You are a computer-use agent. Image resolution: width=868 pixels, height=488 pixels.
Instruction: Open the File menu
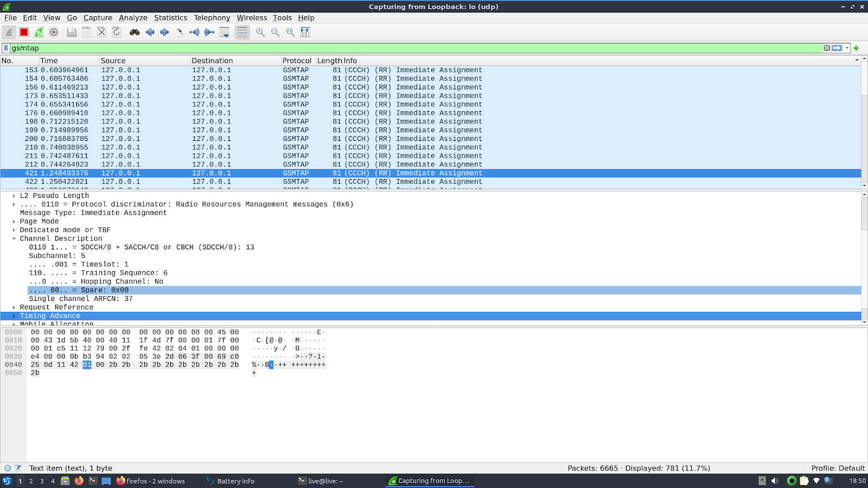10,18
